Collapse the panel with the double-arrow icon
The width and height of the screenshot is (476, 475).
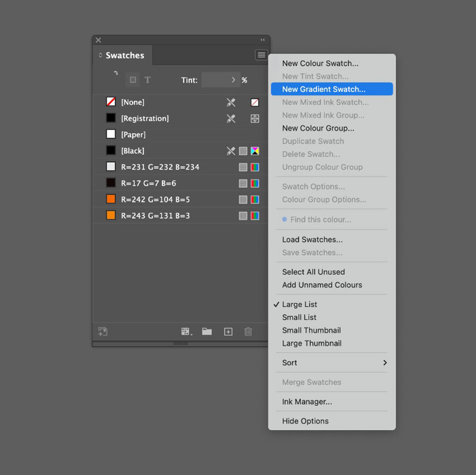click(263, 40)
